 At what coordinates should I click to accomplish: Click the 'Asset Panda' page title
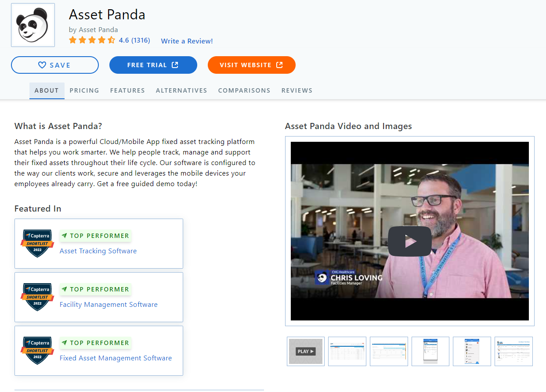[107, 15]
